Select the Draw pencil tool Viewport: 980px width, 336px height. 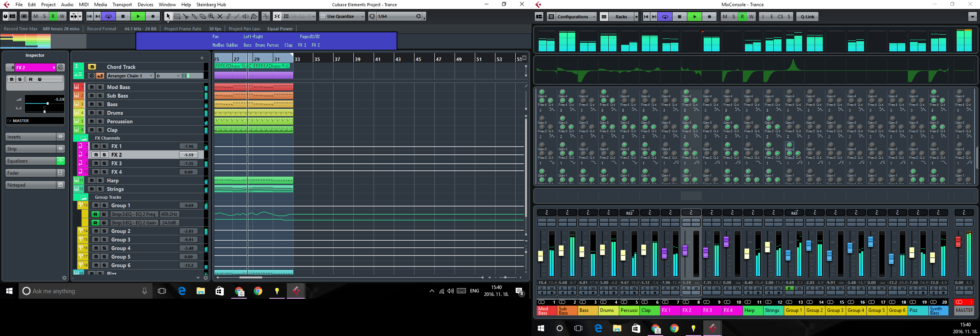(x=228, y=16)
